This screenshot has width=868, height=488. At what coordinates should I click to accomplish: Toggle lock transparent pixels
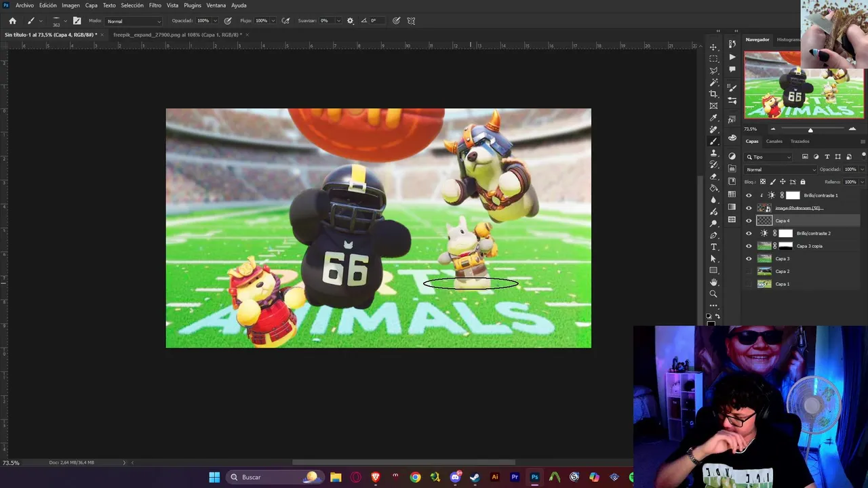763,182
